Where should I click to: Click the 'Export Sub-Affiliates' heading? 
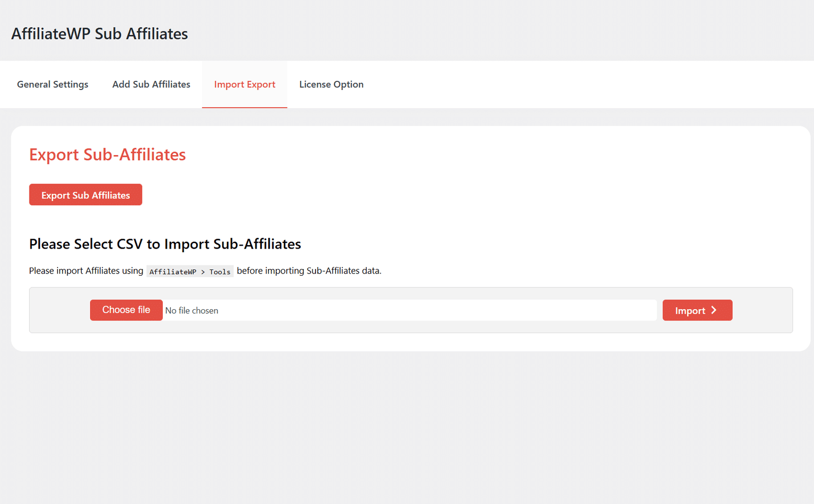107,155
